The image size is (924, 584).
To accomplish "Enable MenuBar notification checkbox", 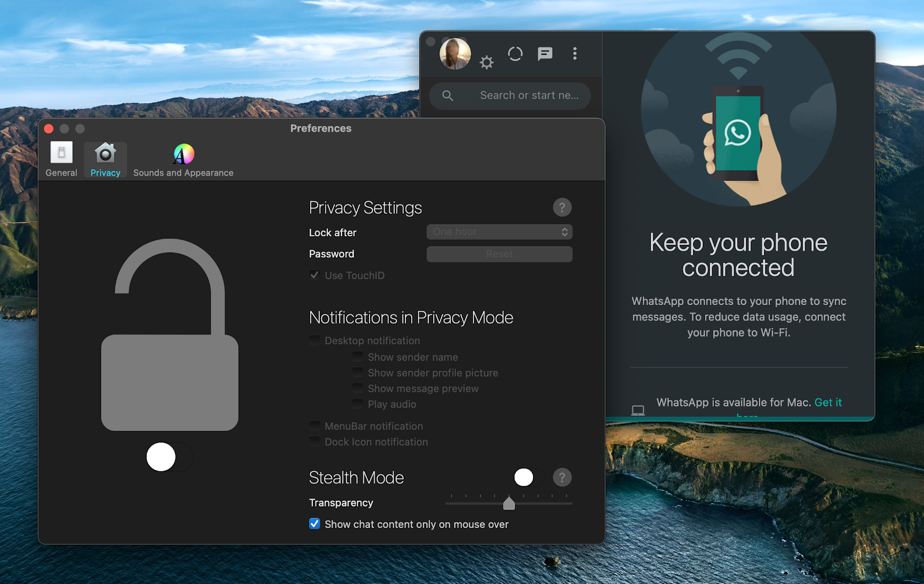I will 315,426.
